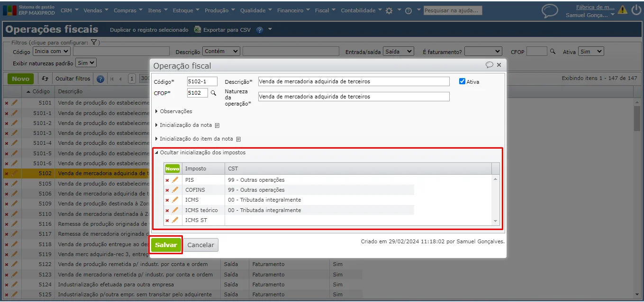Open the chat bubble in header
The image size is (644, 302).
click(x=550, y=10)
